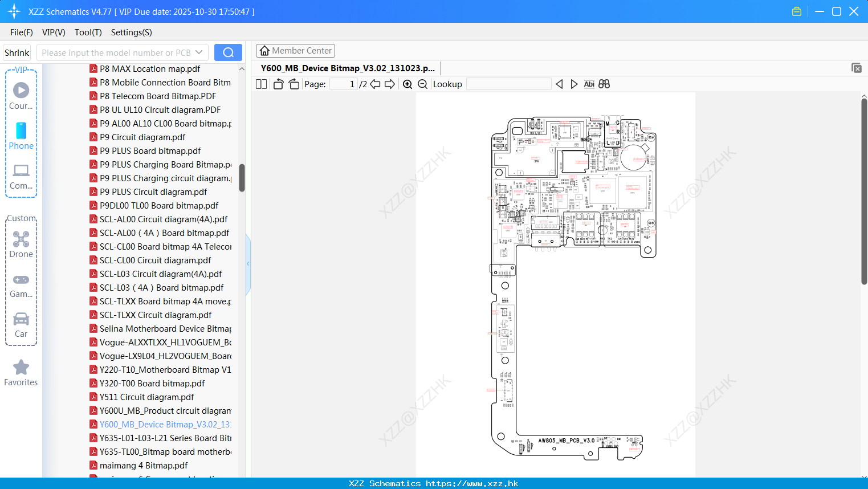Click the AW805_MB_PCB_V3.0 board label
Image resolution: width=868 pixels, height=489 pixels.
click(x=567, y=441)
